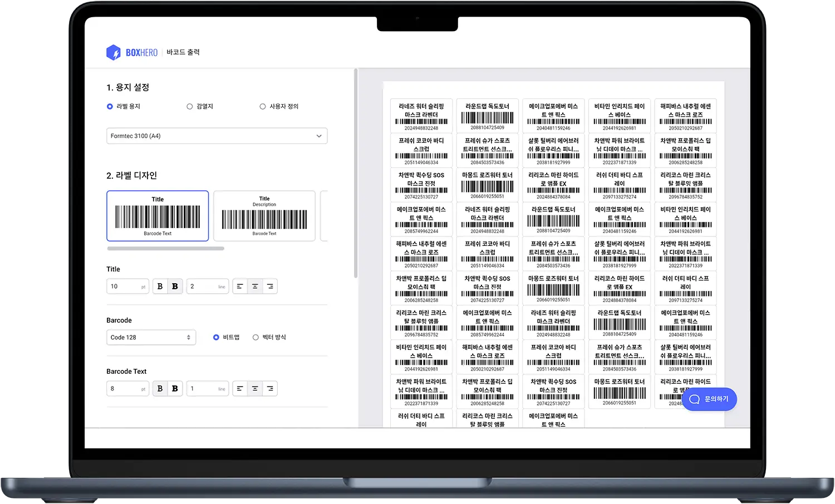The height and width of the screenshot is (504, 835).
Task: Click the Title line count field
Action: pyautogui.click(x=207, y=286)
